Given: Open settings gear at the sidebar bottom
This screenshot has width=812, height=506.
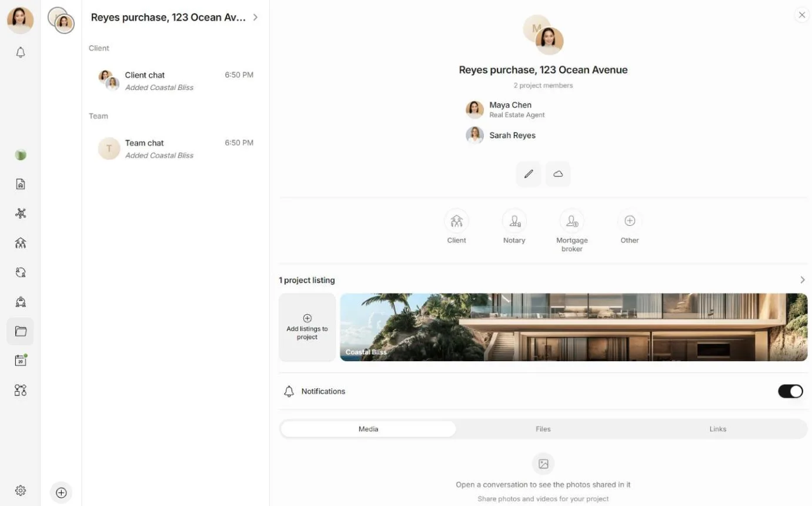Looking at the screenshot, I should click(x=21, y=491).
